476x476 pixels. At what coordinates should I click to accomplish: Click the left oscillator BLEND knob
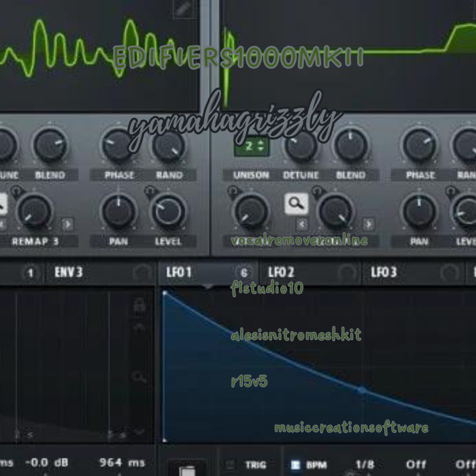click(50, 145)
